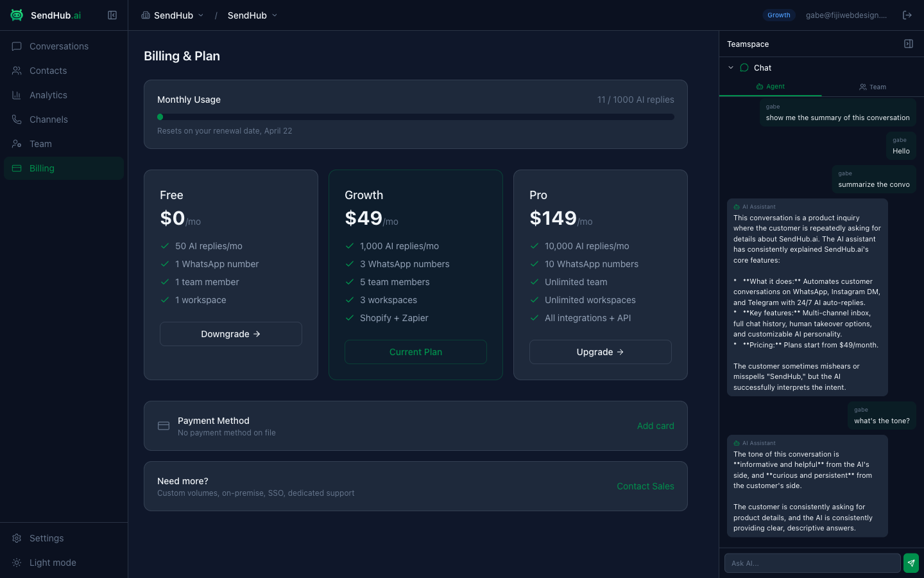Open Contacts in the sidebar
The height and width of the screenshot is (578, 924).
click(64, 71)
